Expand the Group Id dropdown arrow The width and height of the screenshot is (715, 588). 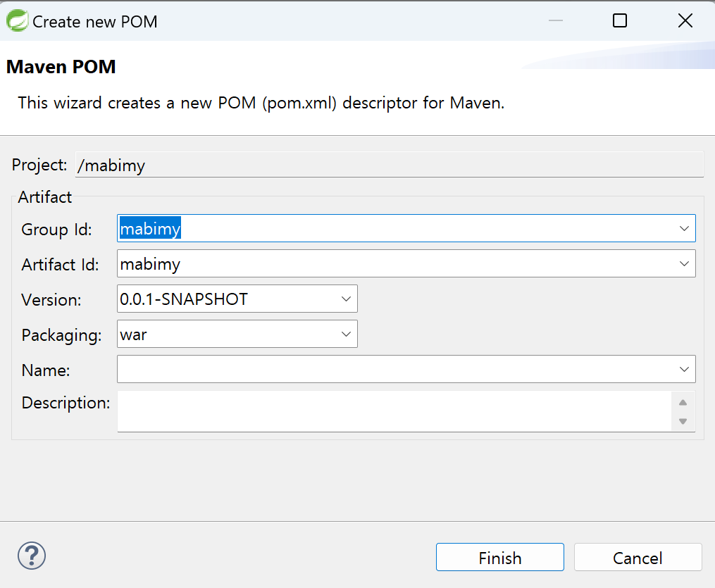[x=684, y=228]
